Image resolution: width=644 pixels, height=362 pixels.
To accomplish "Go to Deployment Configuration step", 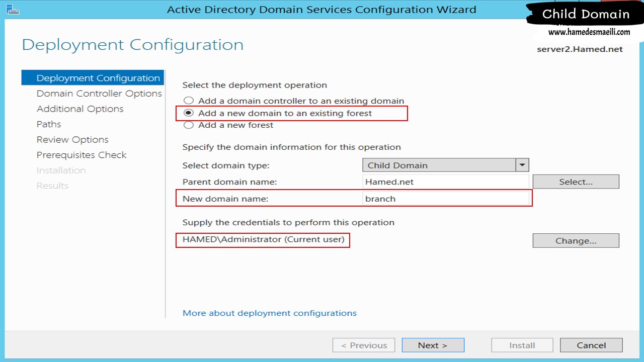I will [x=93, y=78].
